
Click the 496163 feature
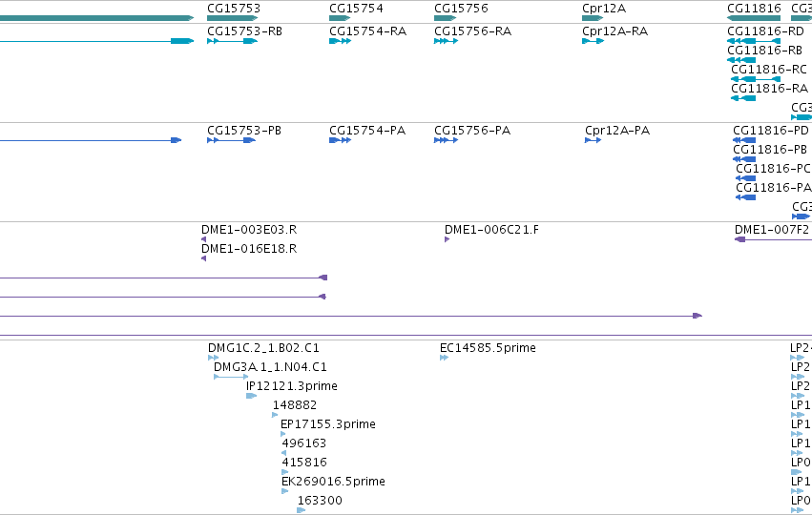283,453
